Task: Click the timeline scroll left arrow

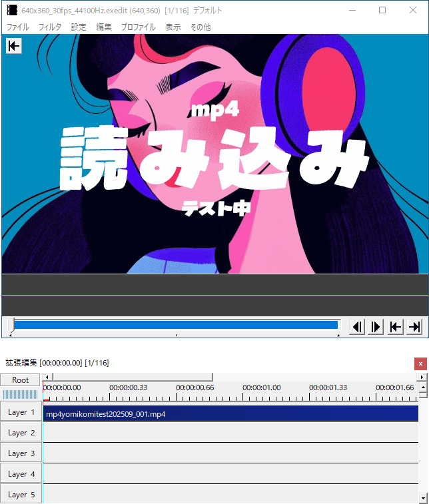Action: (x=47, y=378)
